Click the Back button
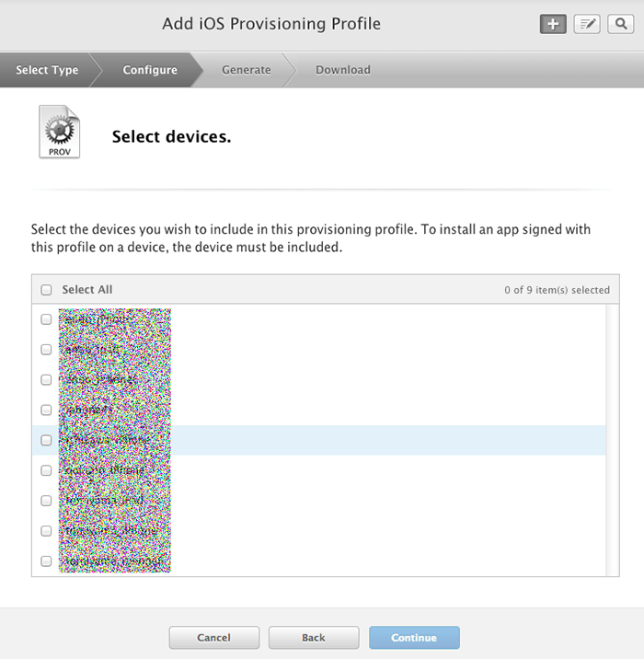The height and width of the screenshot is (659, 644). pos(314,638)
